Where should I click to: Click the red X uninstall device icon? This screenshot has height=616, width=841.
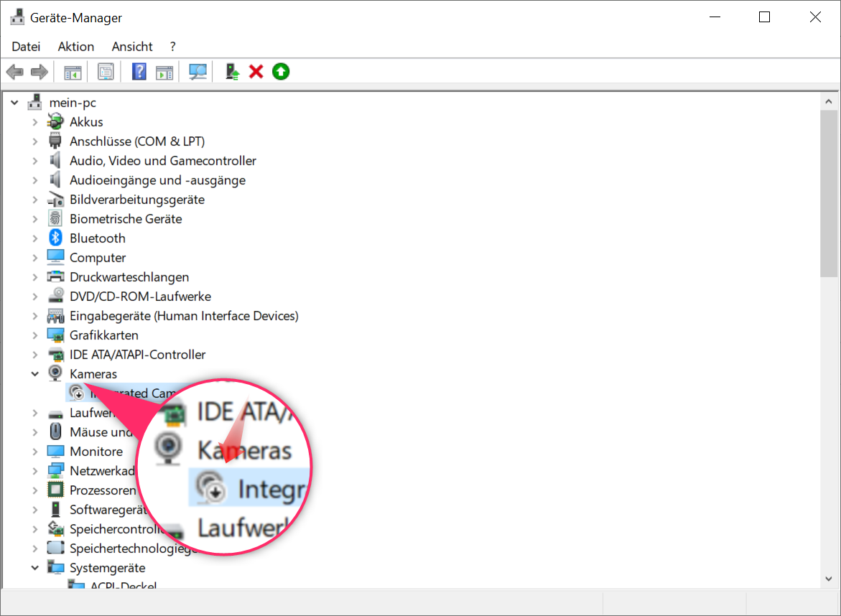[256, 72]
